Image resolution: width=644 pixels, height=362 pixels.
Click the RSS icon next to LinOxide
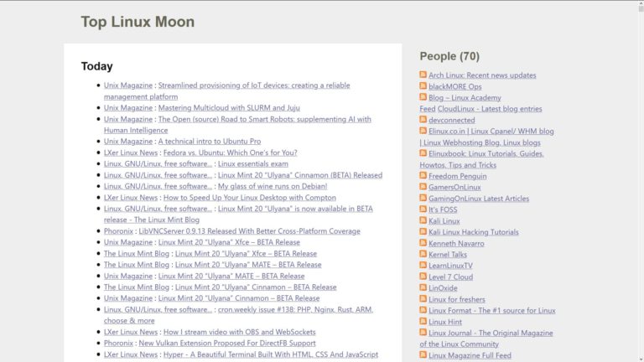tap(423, 287)
